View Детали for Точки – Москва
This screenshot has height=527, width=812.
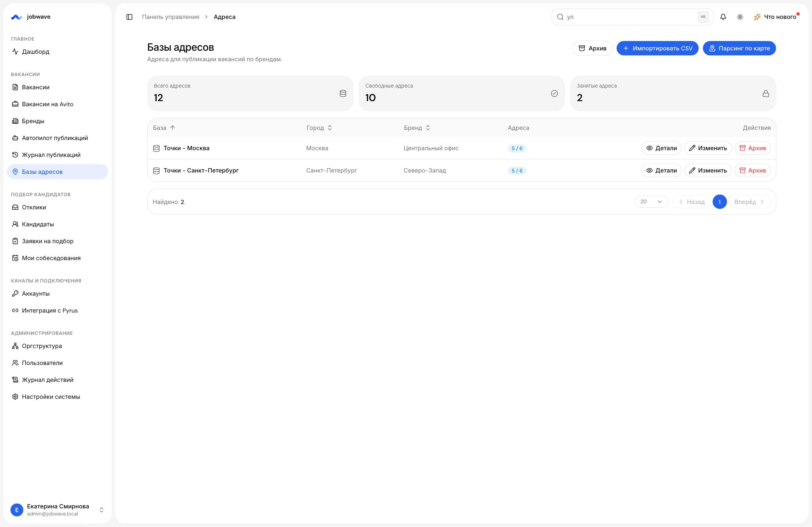[661, 148]
